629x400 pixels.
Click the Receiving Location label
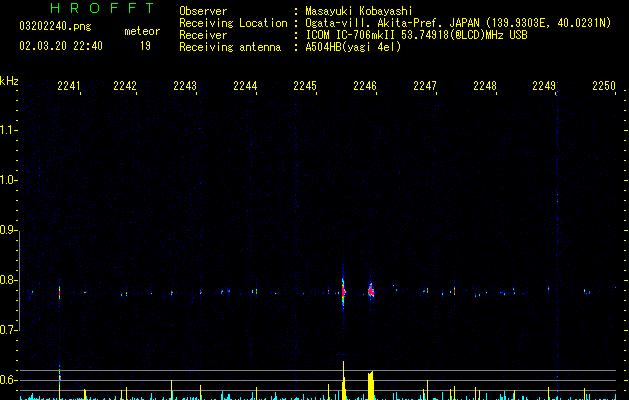[233, 23]
